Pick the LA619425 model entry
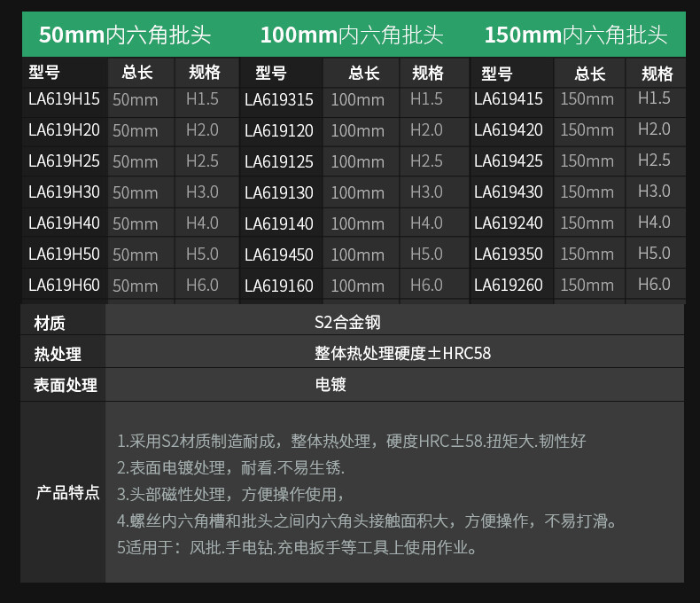 tap(509, 161)
